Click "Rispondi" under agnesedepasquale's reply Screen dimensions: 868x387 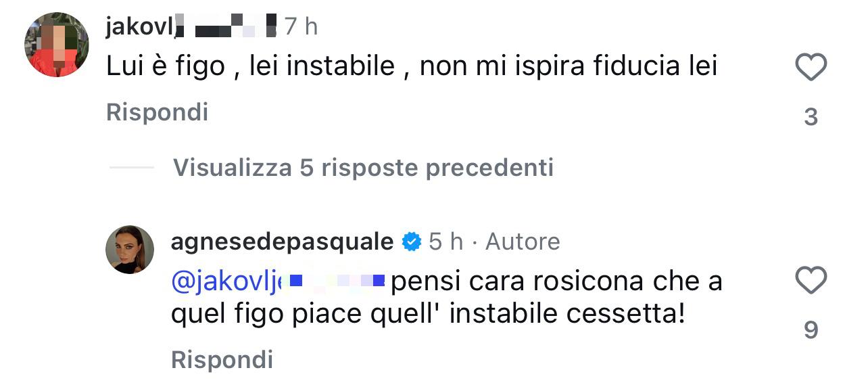pyautogui.click(x=222, y=359)
